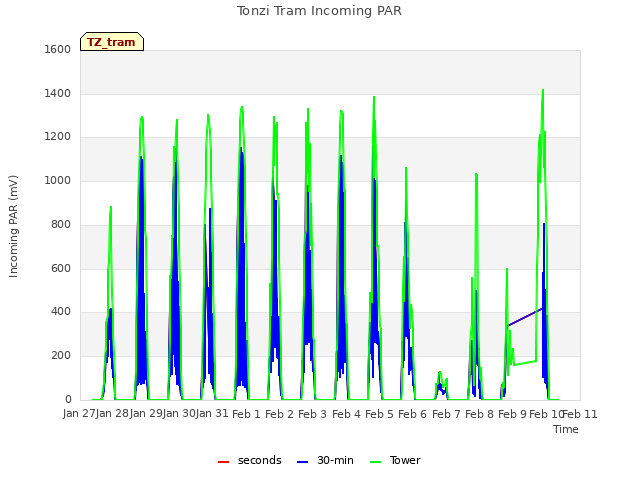This screenshot has height=480, width=640.
Task: Click the chart title Tonzi Tram Incoming PAR
Action: [319, 11]
